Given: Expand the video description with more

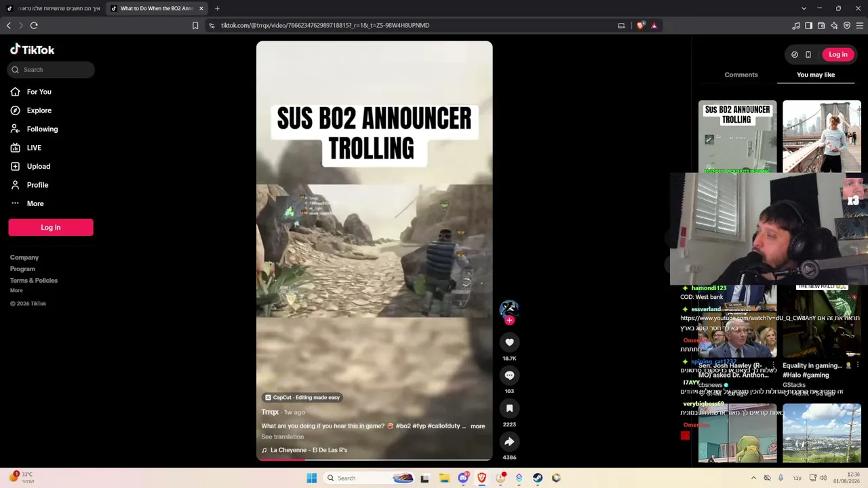Looking at the screenshot, I should tap(477, 426).
